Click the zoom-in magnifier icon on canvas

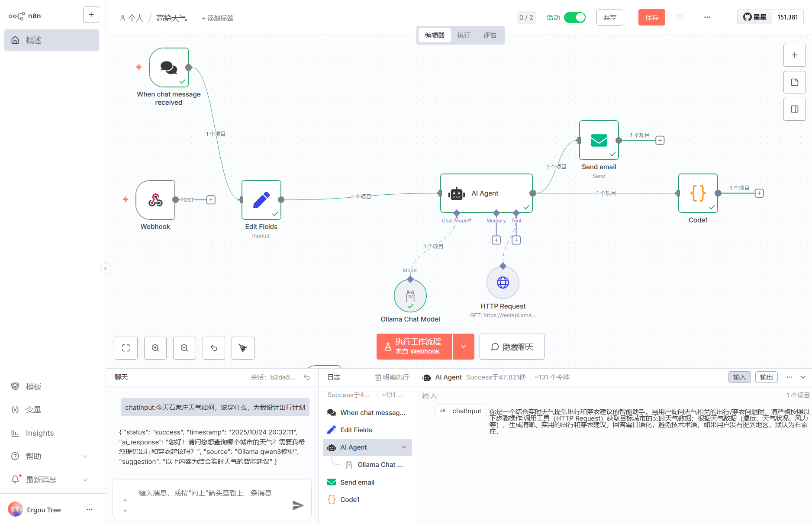(x=155, y=348)
